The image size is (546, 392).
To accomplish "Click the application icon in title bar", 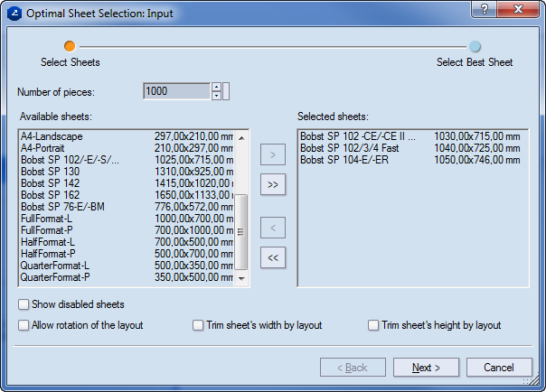I will point(13,13).
